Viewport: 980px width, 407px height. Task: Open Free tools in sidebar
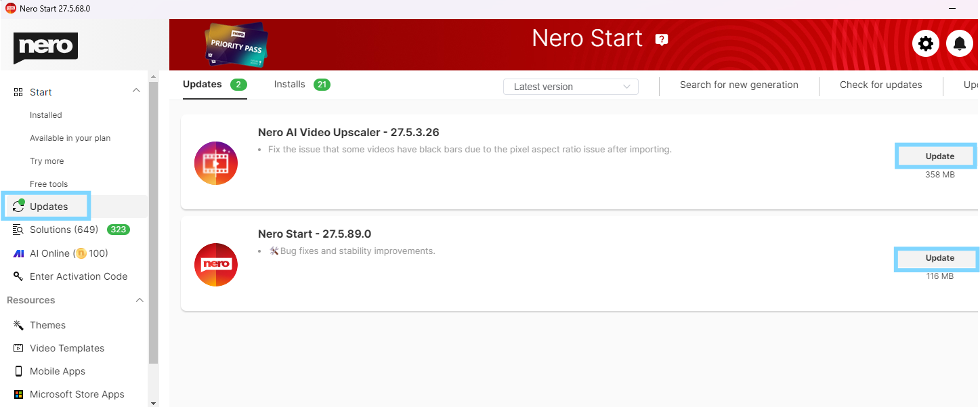[49, 184]
